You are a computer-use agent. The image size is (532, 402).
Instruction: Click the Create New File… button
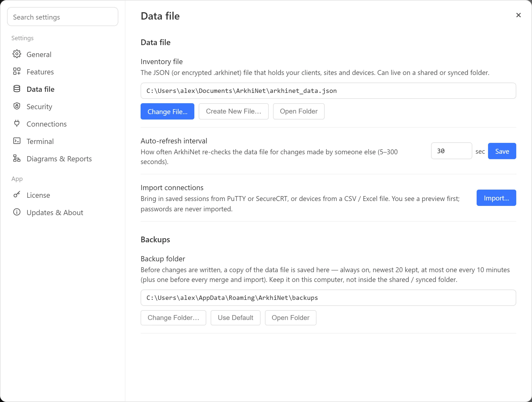(234, 111)
